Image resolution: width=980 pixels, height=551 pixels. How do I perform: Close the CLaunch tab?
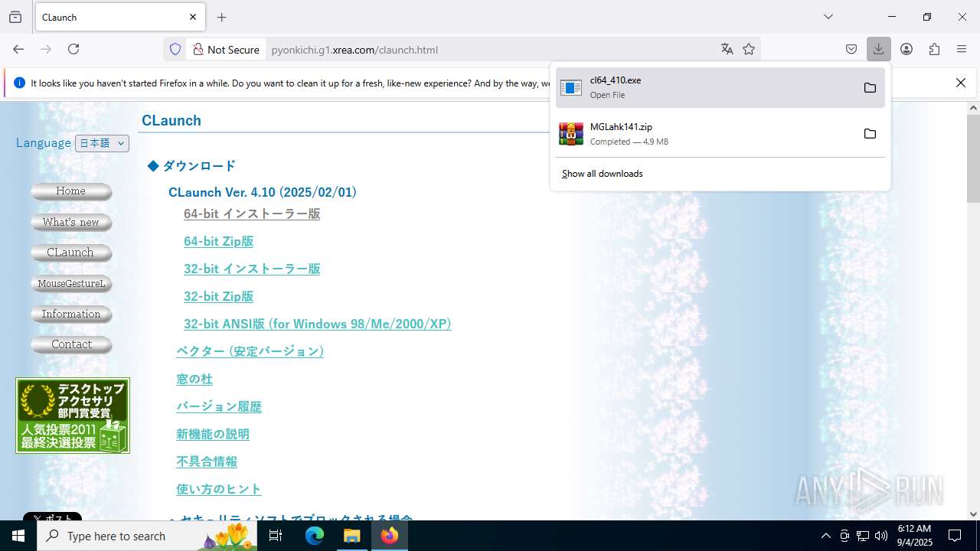193,17
